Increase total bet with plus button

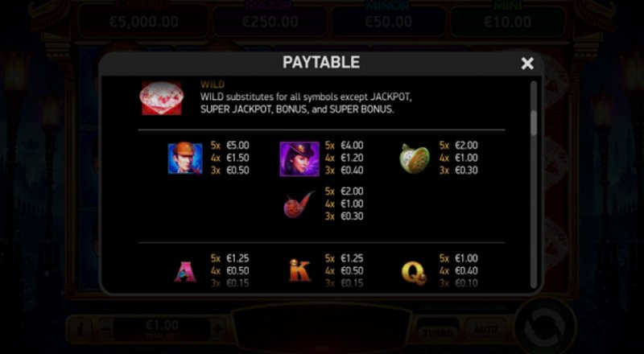[x=217, y=329]
